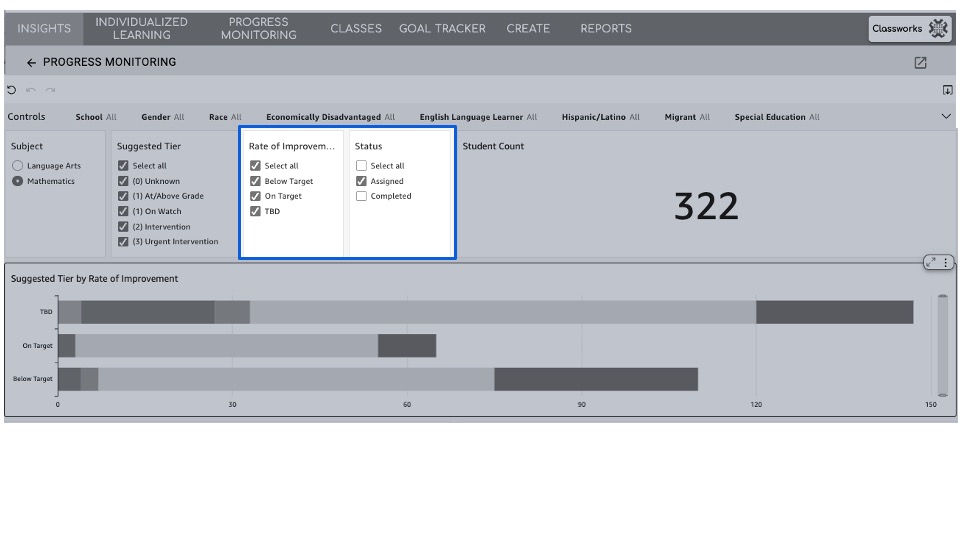This screenshot has width=960, height=540.
Task: Open Individualized Learning tab
Action: (141, 28)
